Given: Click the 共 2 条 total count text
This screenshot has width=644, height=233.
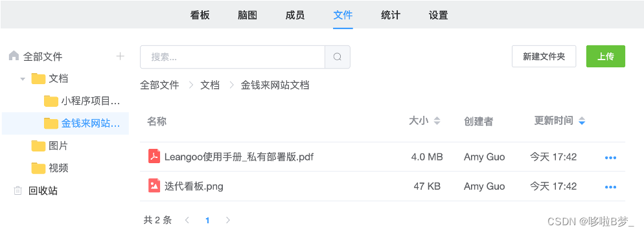Looking at the screenshot, I should (157, 220).
